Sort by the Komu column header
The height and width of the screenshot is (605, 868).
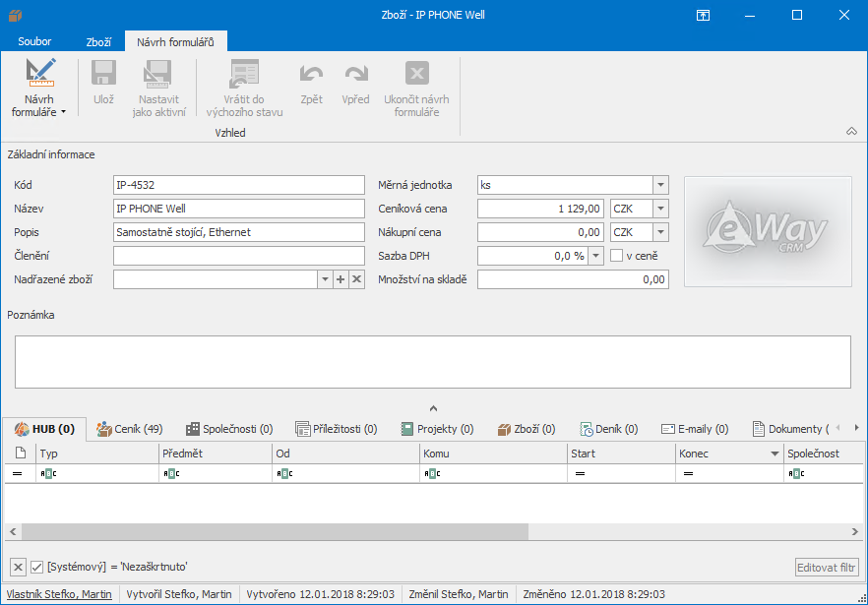tap(493, 454)
